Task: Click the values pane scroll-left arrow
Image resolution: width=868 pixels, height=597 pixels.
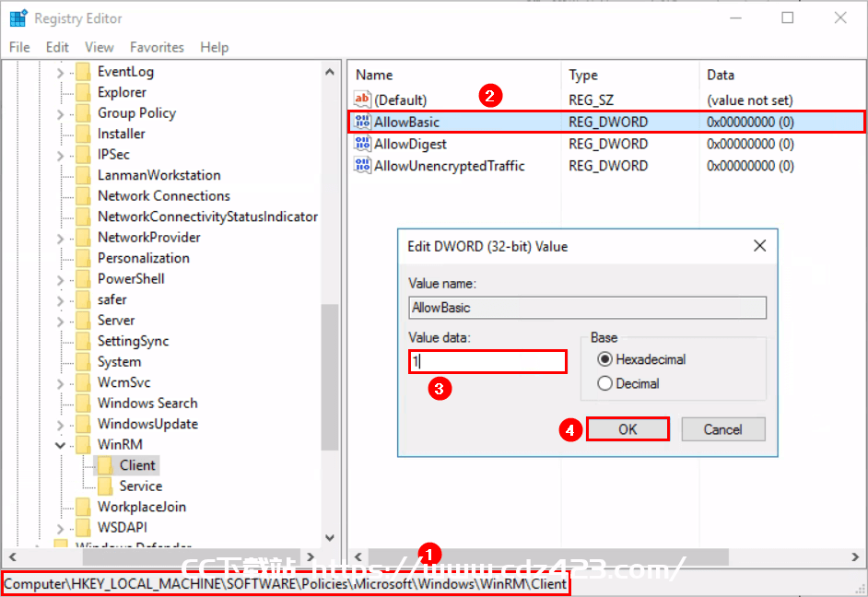Action: pyautogui.click(x=358, y=556)
